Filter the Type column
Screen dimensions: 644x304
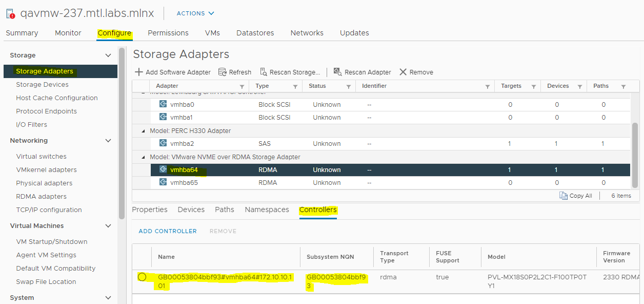(295, 86)
